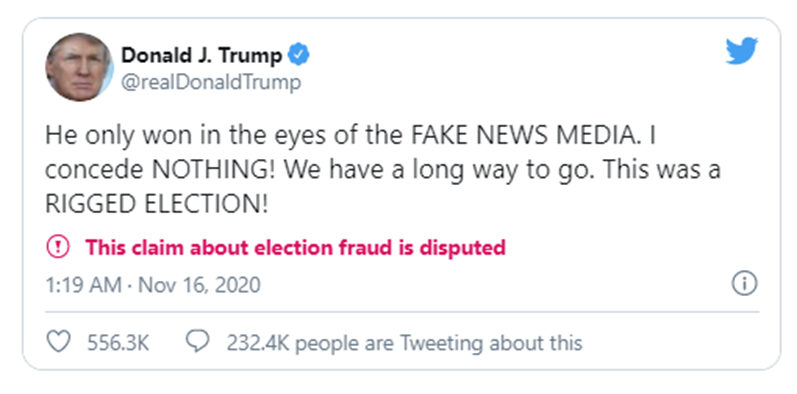Image resolution: width=797 pixels, height=394 pixels.
Task: Open '232.4K people are Tweeting about this'
Action: 404,343
